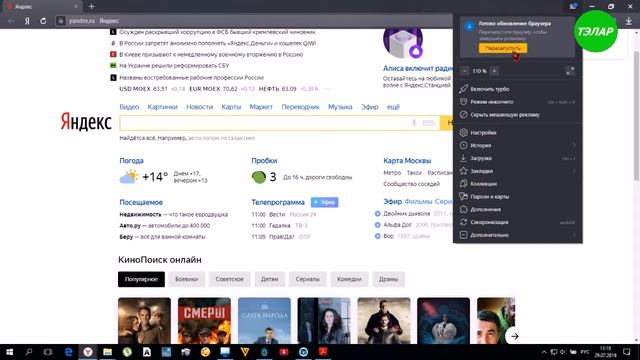Select the Сериалы KinoPoisk tab
This screenshot has height=360, width=640.
[307, 279]
